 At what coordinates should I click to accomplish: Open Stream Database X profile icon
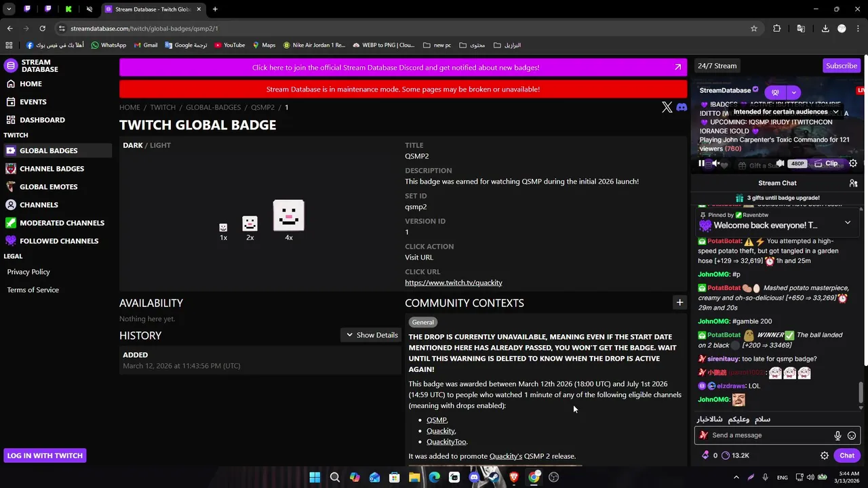click(x=667, y=107)
